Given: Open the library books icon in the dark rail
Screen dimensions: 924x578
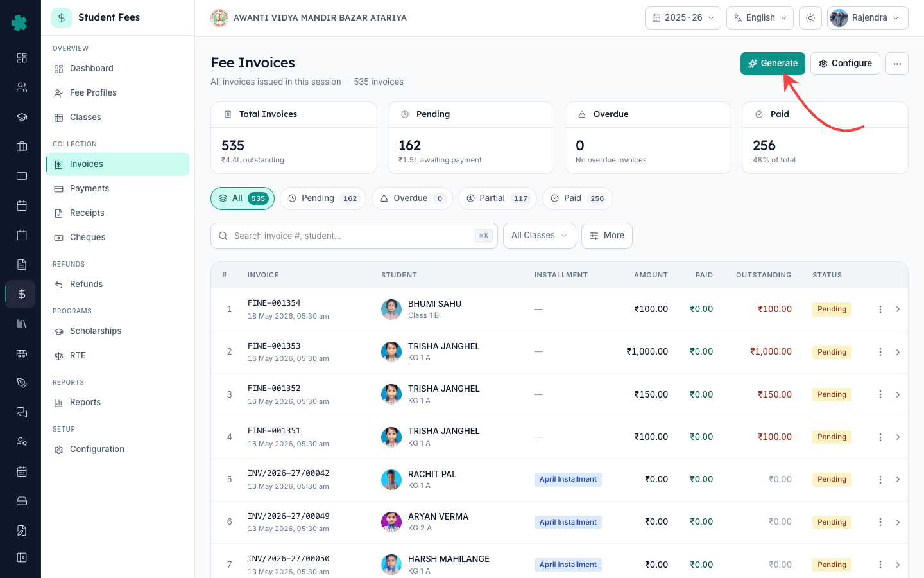Looking at the screenshot, I should pyautogui.click(x=22, y=324).
